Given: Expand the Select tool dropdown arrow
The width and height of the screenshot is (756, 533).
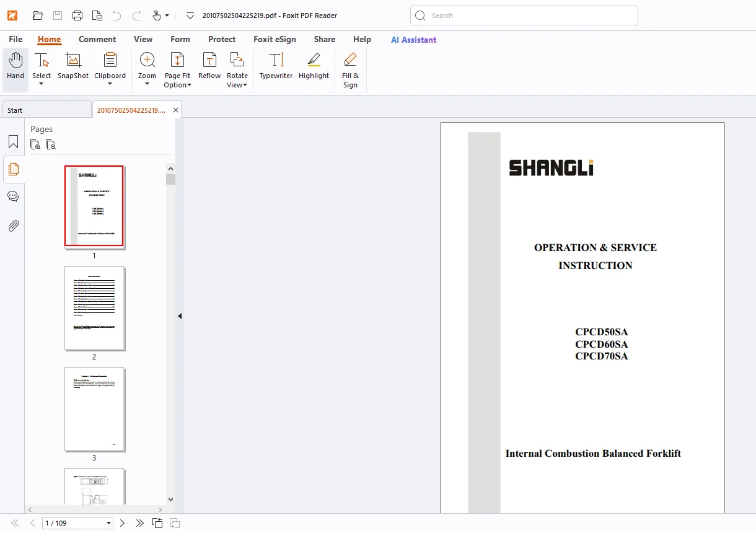Looking at the screenshot, I should pos(42,84).
